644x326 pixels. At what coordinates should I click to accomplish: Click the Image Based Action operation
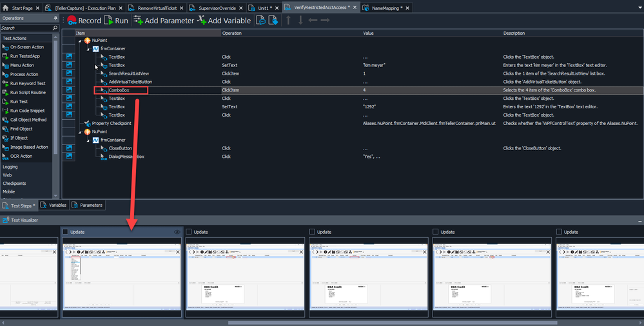click(28, 147)
